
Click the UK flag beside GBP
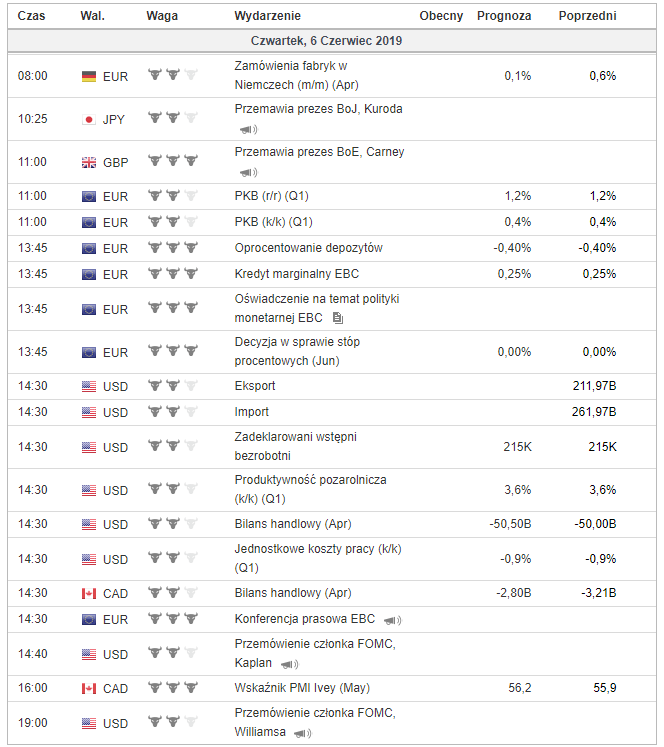[89, 162]
